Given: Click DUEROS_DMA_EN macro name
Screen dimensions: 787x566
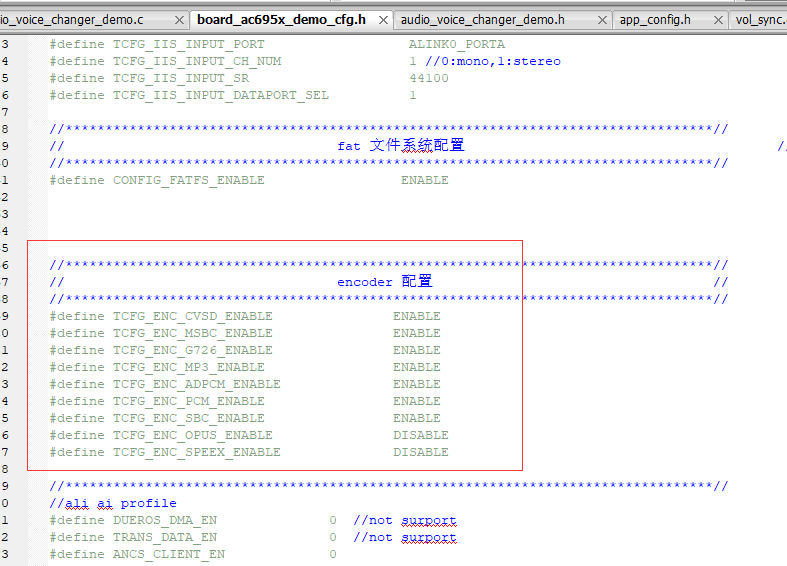Looking at the screenshot, I should click(165, 520).
